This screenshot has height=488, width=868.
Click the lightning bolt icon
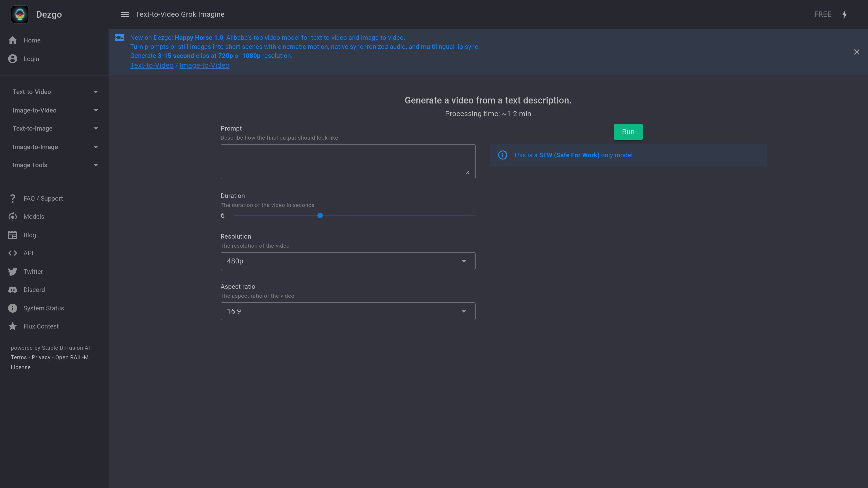tap(844, 14)
